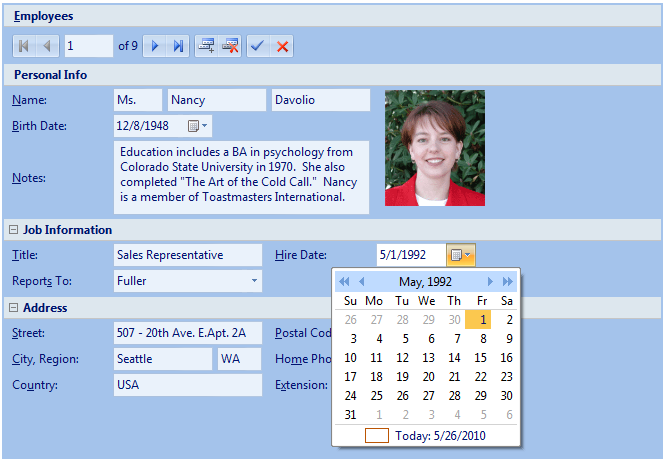Screen dimensions: 667x463
Task: Show the previous month in the calendar
Action: pos(362,282)
